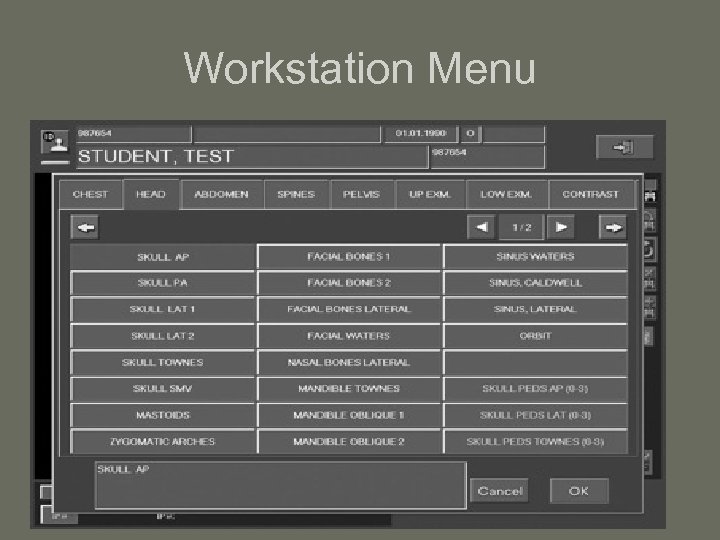This screenshot has width=720, height=540.
Task: Click 987654 field right of patient name
Action: pos(488,157)
